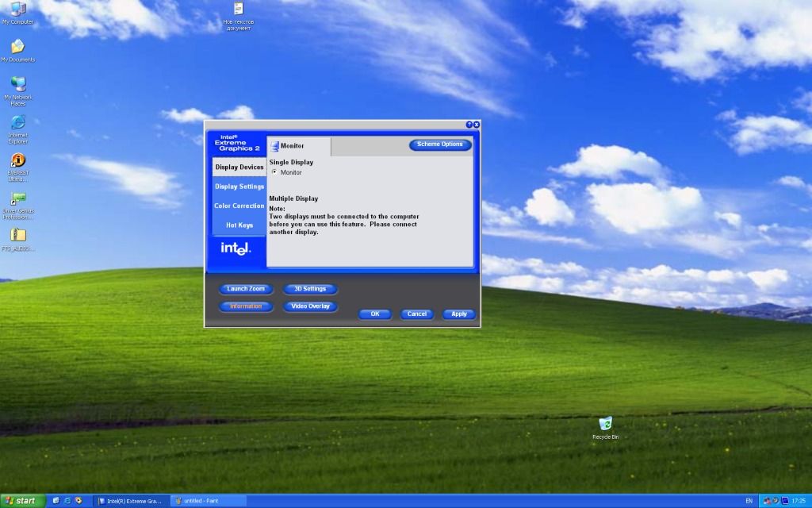Viewport: 812px width, 508px height.
Task: Click the help question mark icon in Intel dialog
Action: (x=469, y=125)
